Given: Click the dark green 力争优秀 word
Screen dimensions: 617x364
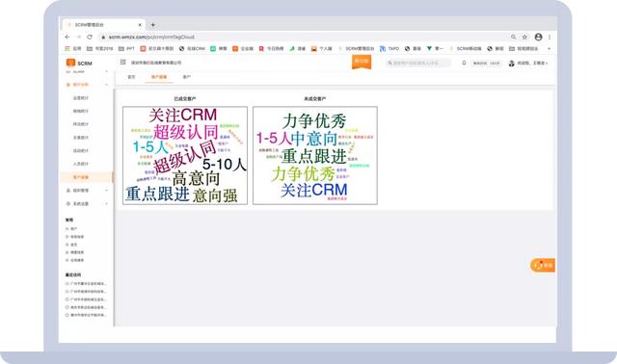Looking at the screenshot, I should 314,121.
